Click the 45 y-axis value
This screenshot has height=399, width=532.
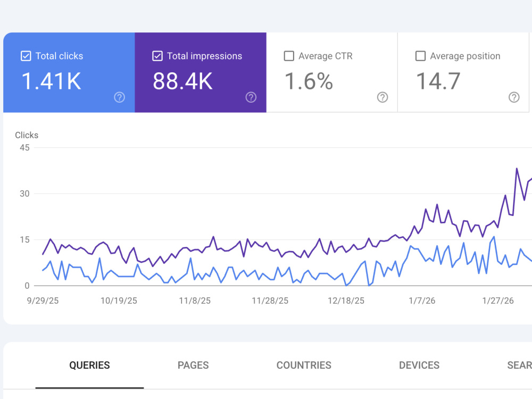coord(24,147)
